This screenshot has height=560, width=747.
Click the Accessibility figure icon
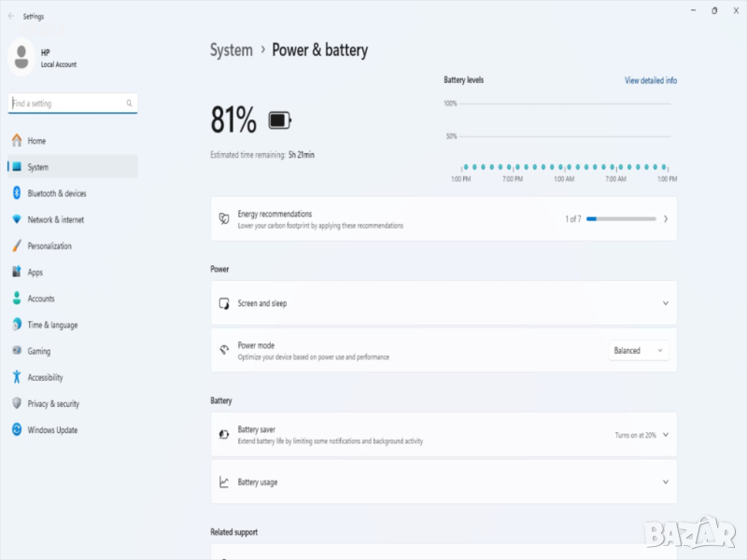(17, 378)
